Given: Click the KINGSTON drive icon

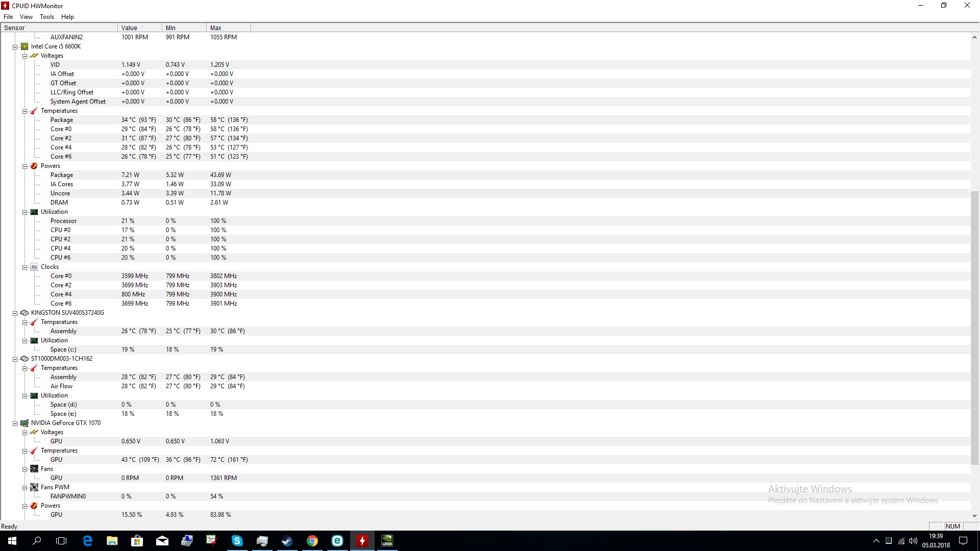Looking at the screenshot, I should 24,313.
